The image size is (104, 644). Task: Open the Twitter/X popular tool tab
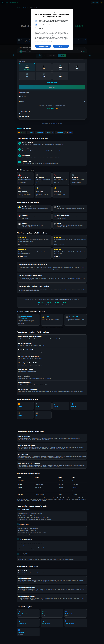click(x=40, y=132)
